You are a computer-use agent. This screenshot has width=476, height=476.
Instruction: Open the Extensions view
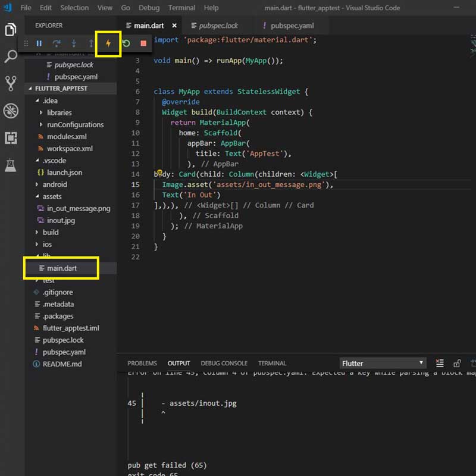[x=11, y=138]
